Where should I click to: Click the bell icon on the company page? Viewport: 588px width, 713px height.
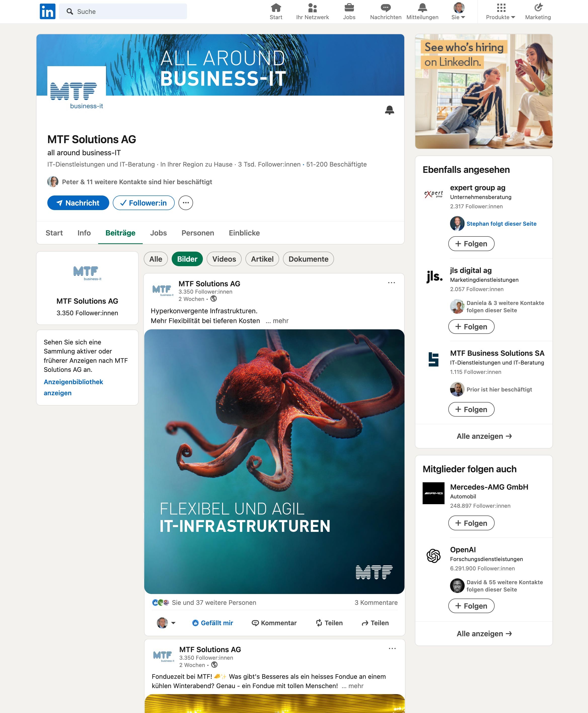tap(389, 110)
